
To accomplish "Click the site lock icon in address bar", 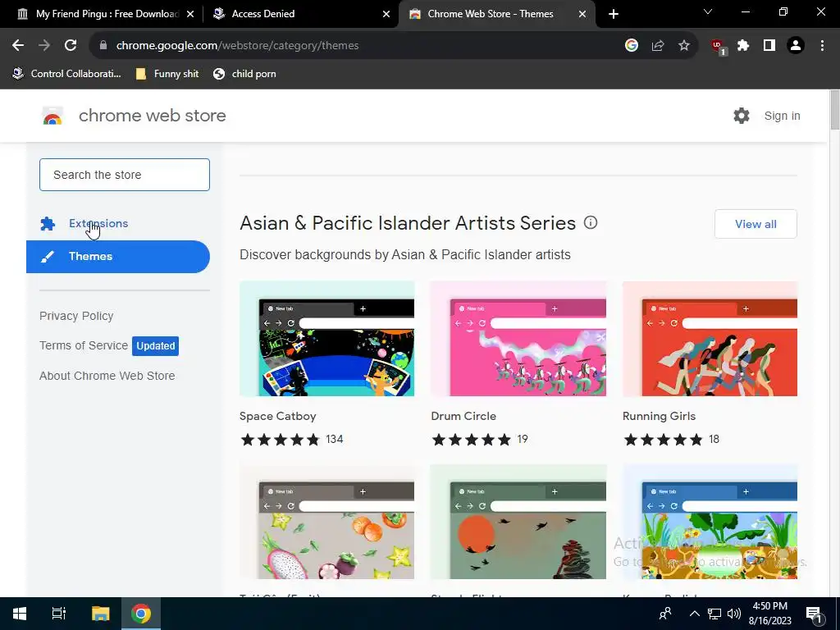I will 103,46.
